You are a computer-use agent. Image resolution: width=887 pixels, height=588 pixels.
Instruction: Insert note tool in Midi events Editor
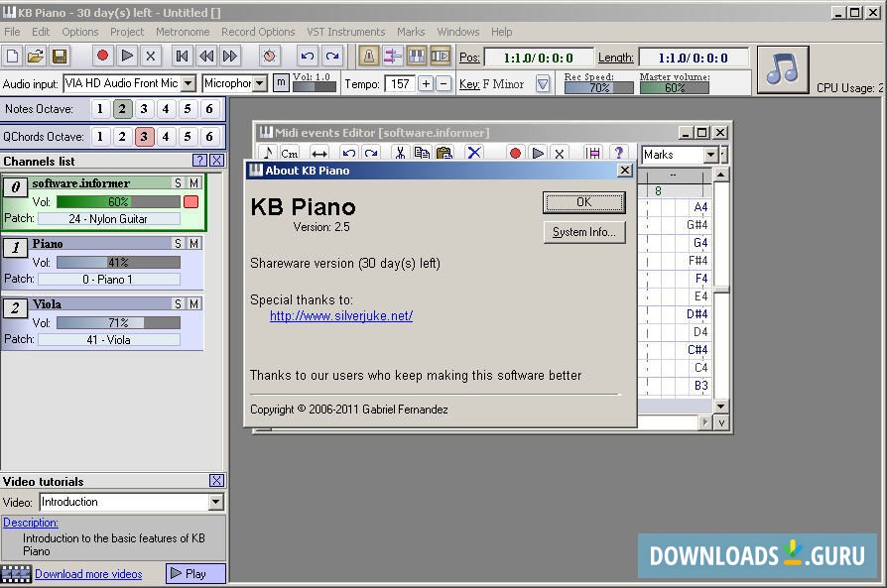tap(268, 154)
